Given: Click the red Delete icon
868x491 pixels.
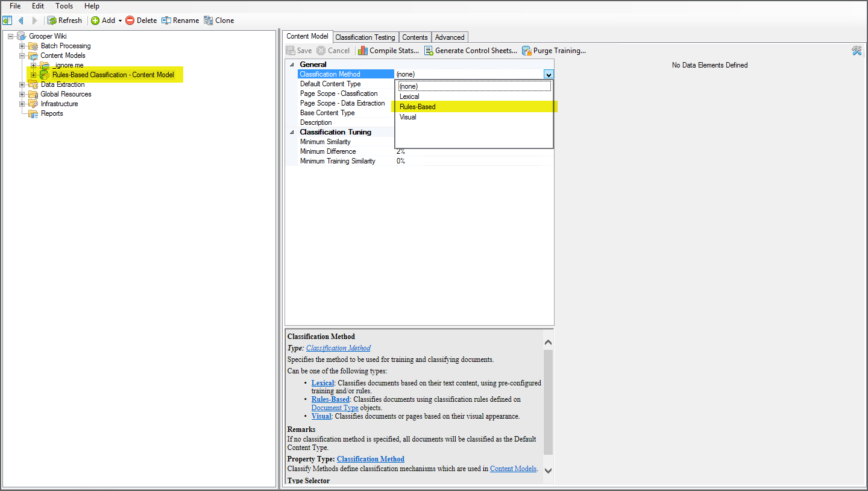Looking at the screenshot, I should [x=130, y=21].
